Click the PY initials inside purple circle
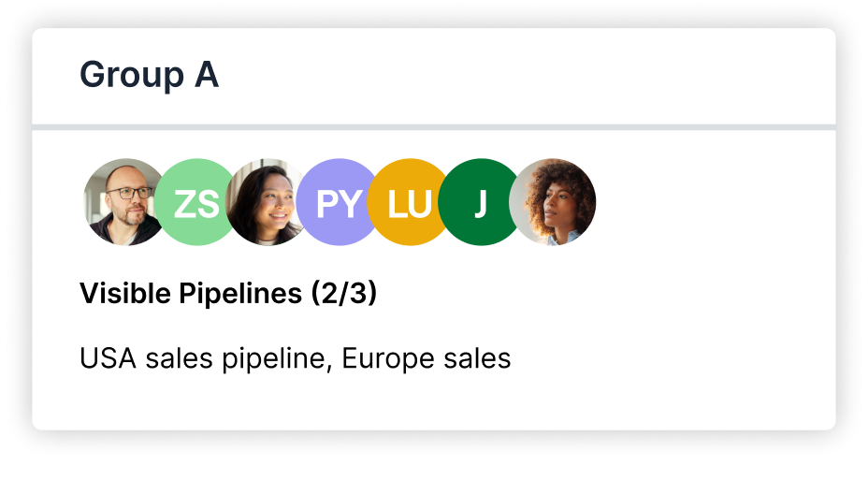The height and width of the screenshot is (480, 868). 339,204
